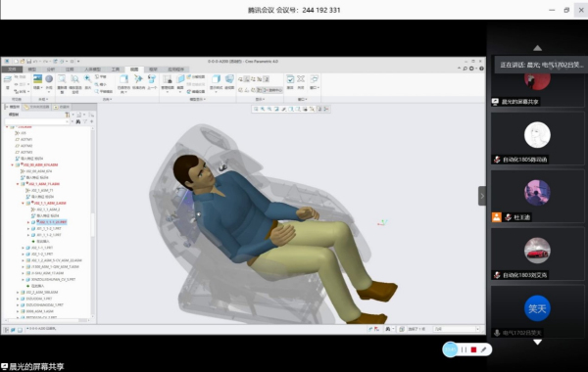Show next participants with the down arrow
The height and width of the screenshot is (372, 588).
tap(537, 342)
